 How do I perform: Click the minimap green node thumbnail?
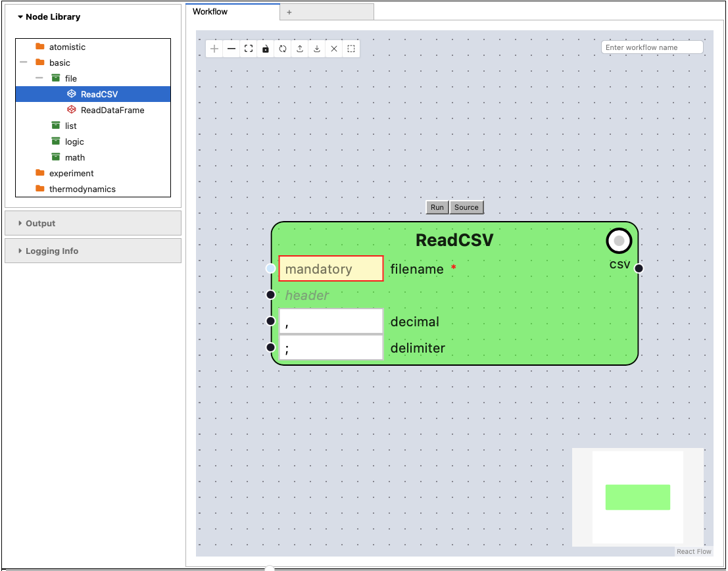(637, 497)
